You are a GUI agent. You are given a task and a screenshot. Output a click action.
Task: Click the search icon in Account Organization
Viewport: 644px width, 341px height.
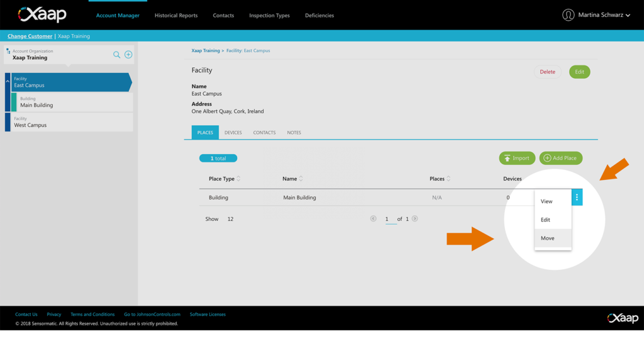pos(116,55)
